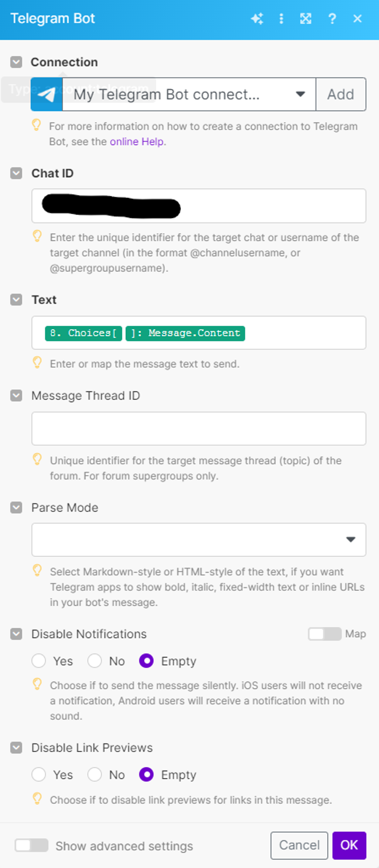Cancel the Telegram Bot configuration
379x868 pixels.
pos(299,845)
